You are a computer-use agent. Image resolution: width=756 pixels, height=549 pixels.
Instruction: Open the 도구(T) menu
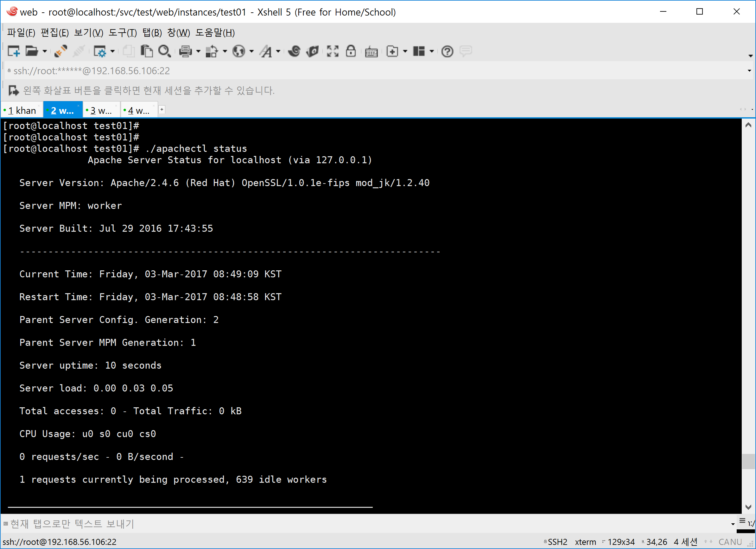tap(122, 33)
